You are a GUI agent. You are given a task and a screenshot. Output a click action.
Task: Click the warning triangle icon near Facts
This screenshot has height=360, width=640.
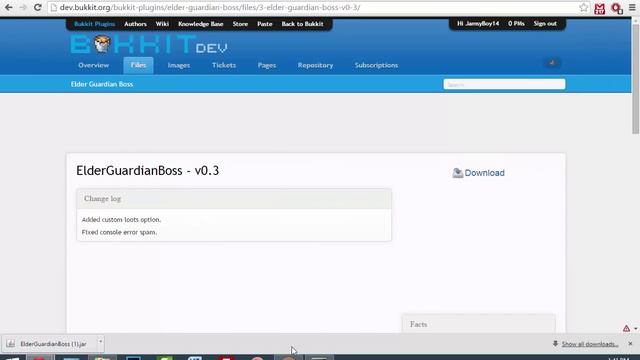[626, 328]
